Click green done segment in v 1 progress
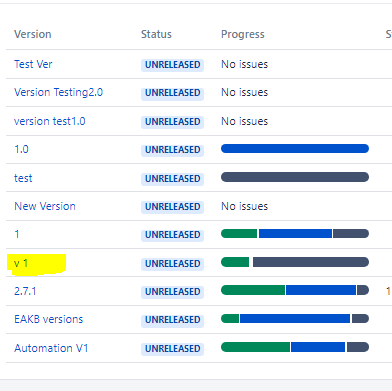This screenshot has width=392, height=391. coord(235,262)
